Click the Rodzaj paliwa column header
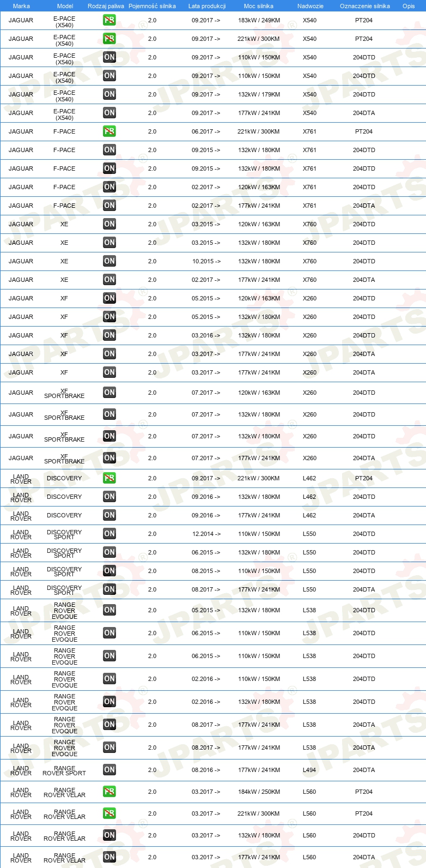 106,6
